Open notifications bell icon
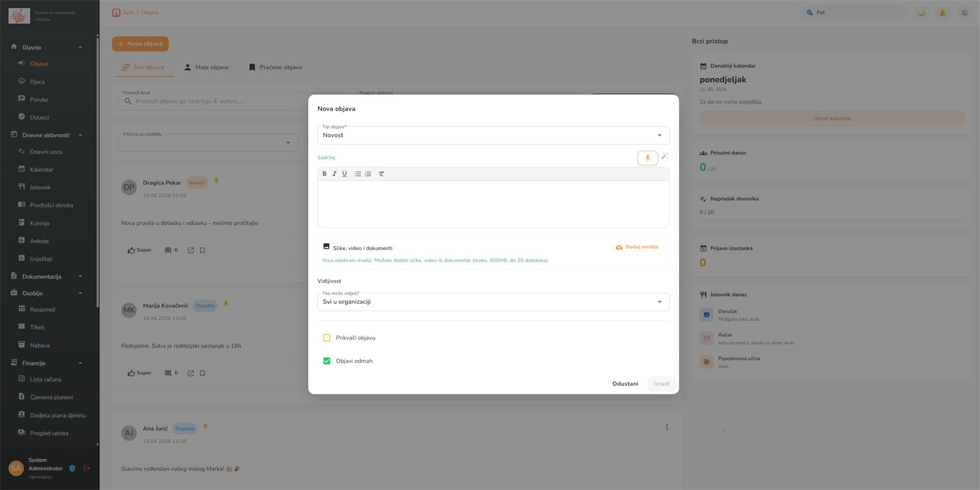Image resolution: width=980 pixels, height=490 pixels. (x=943, y=12)
